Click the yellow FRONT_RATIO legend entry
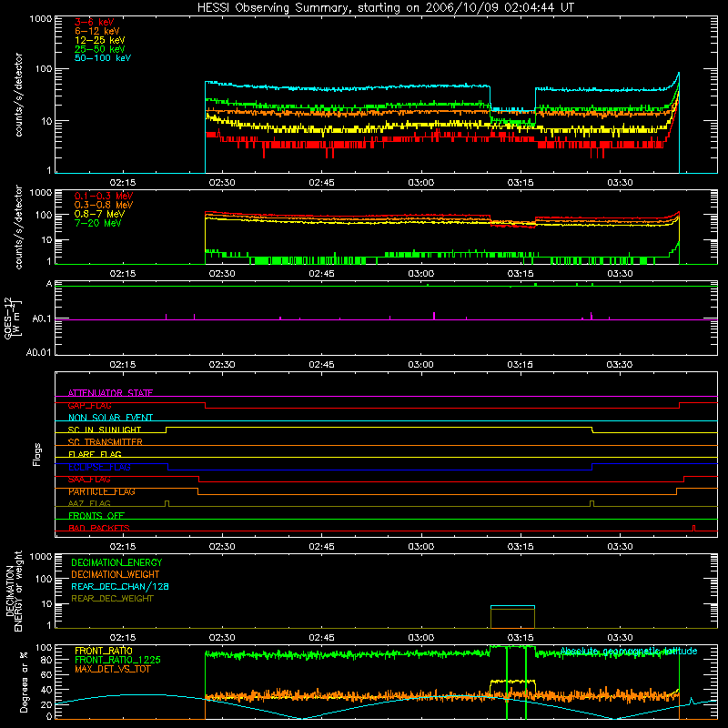Viewport: 728px width, 728px height. (104, 651)
